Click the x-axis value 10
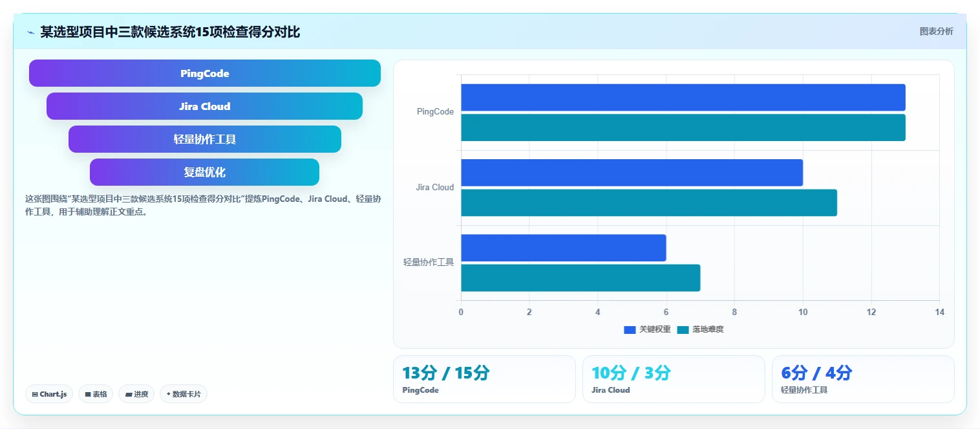Screen dimensions: 980x429 pyautogui.click(x=803, y=313)
